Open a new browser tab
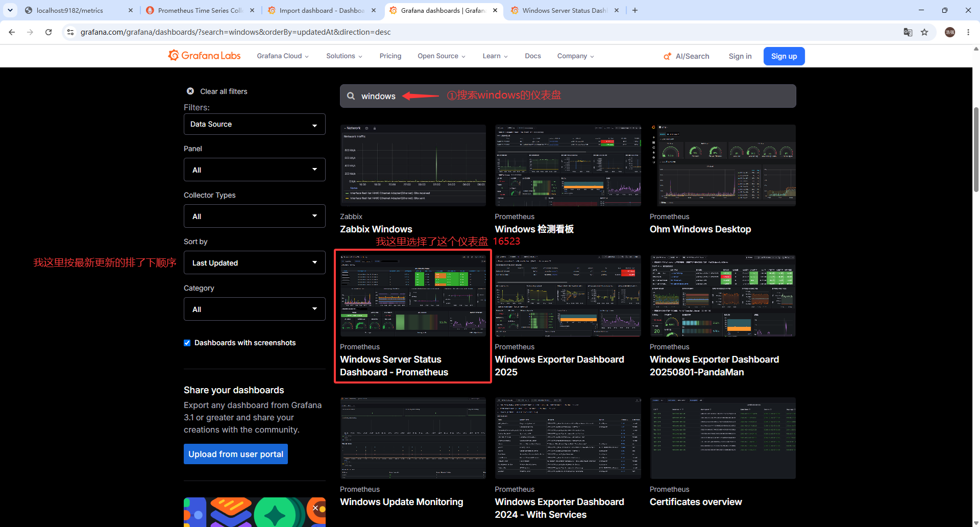The width and height of the screenshot is (980, 527). point(635,10)
